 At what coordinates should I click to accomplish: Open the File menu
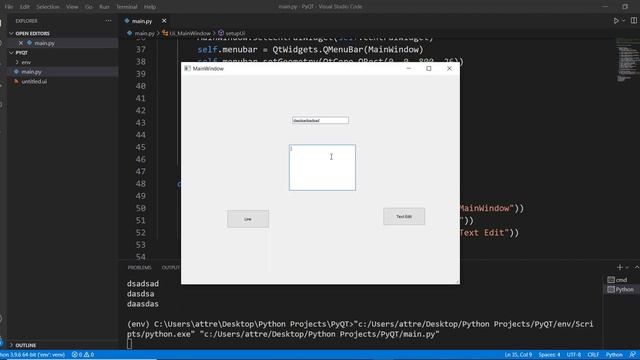(x=9, y=7)
